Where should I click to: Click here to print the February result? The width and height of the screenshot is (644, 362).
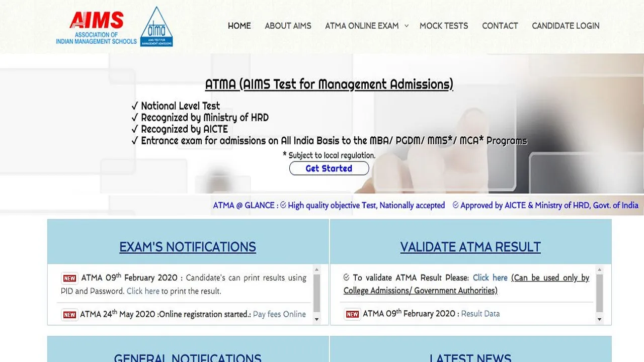point(143,291)
